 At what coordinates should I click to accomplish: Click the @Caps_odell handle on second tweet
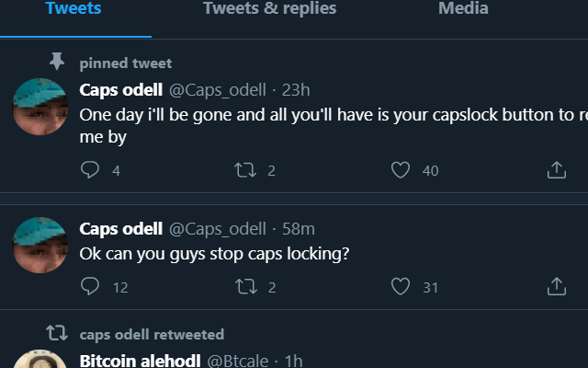point(216,229)
